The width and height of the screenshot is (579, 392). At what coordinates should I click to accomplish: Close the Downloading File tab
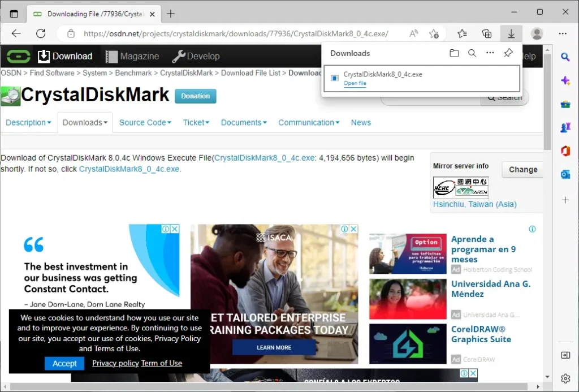tap(153, 14)
